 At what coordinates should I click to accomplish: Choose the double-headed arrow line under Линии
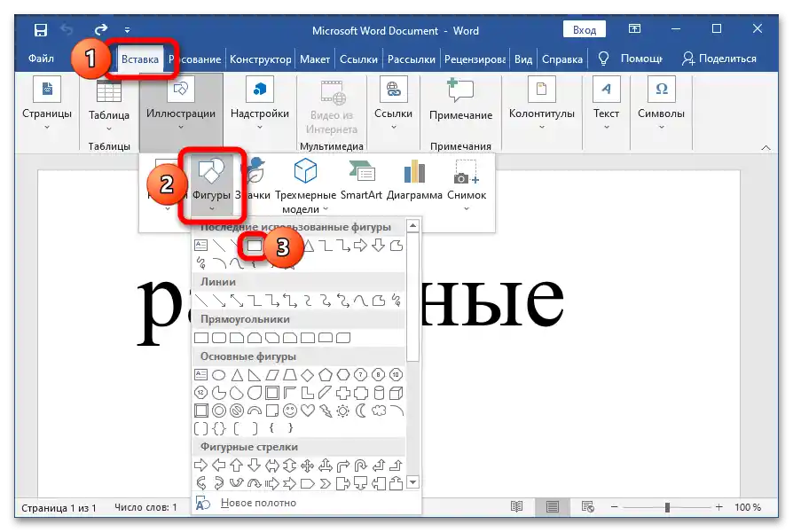(x=237, y=301)
